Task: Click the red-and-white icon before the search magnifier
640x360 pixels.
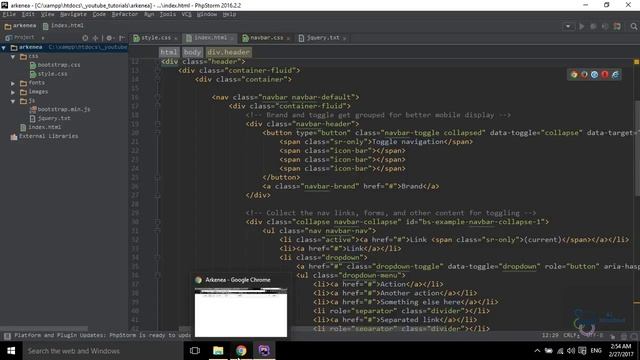Action: [x=617, y=26]
